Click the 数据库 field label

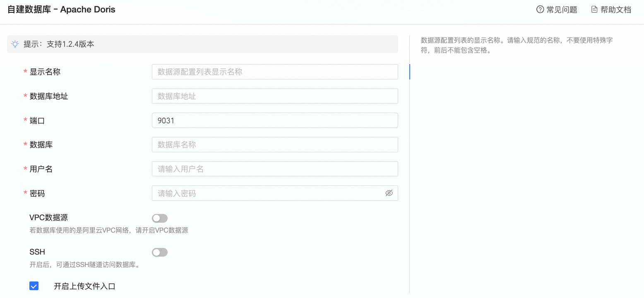point(41,145)
